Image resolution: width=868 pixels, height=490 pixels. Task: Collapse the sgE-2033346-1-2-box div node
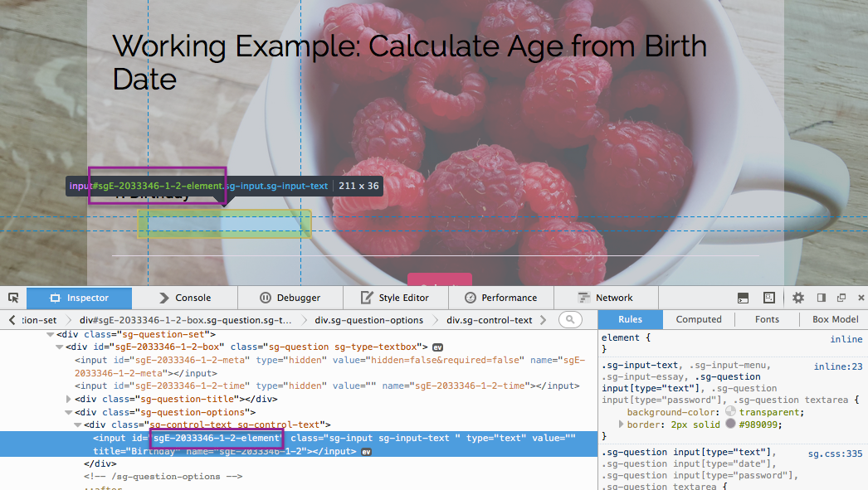pos(59,347)
